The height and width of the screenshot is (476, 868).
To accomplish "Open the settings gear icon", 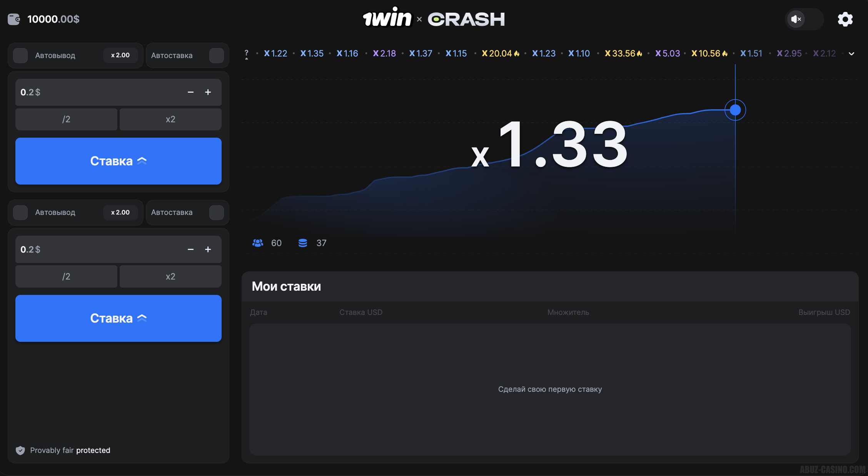I will (845, 19).
